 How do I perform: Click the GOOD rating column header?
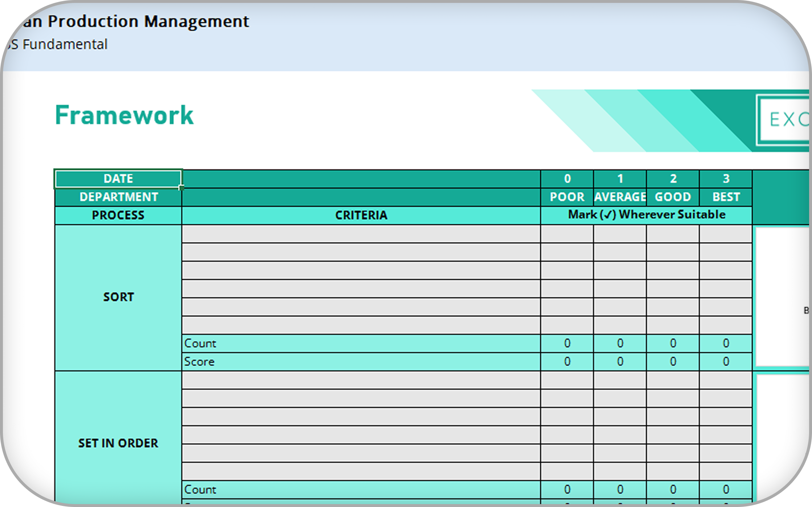pos(673,197)
